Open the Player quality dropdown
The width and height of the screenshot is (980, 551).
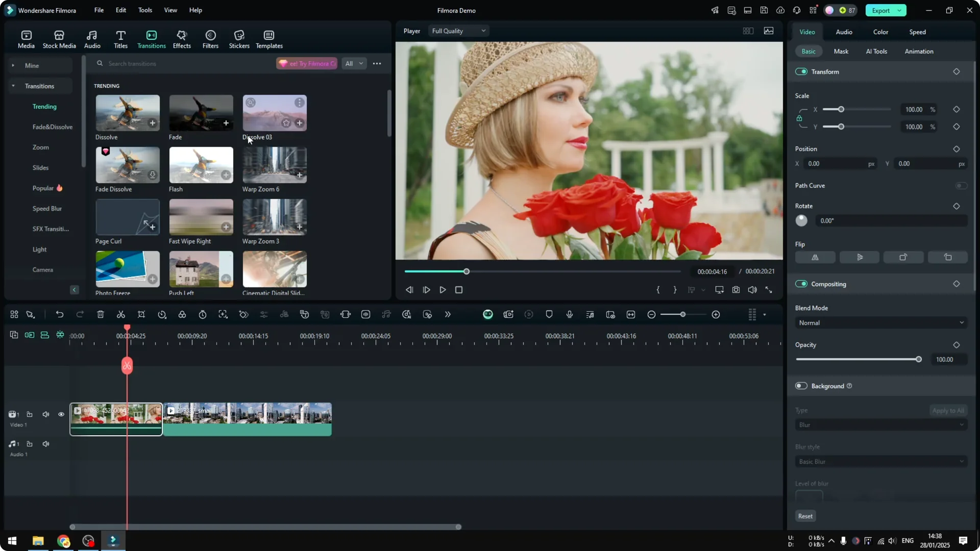(458, 31)
